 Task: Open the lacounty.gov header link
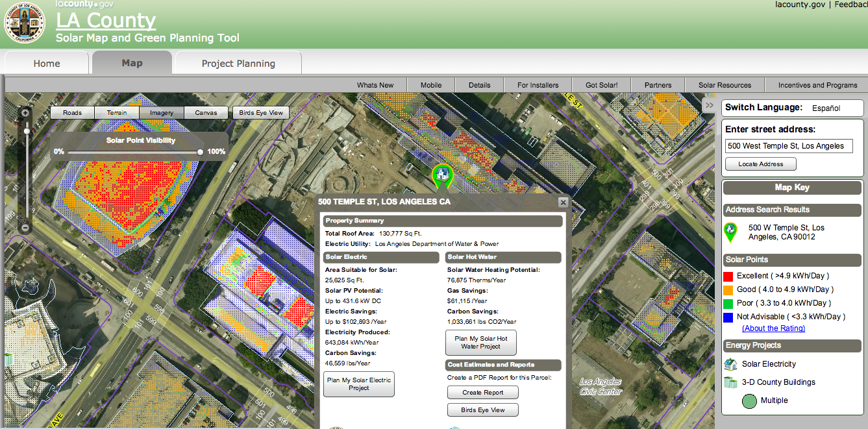point(800,5)
